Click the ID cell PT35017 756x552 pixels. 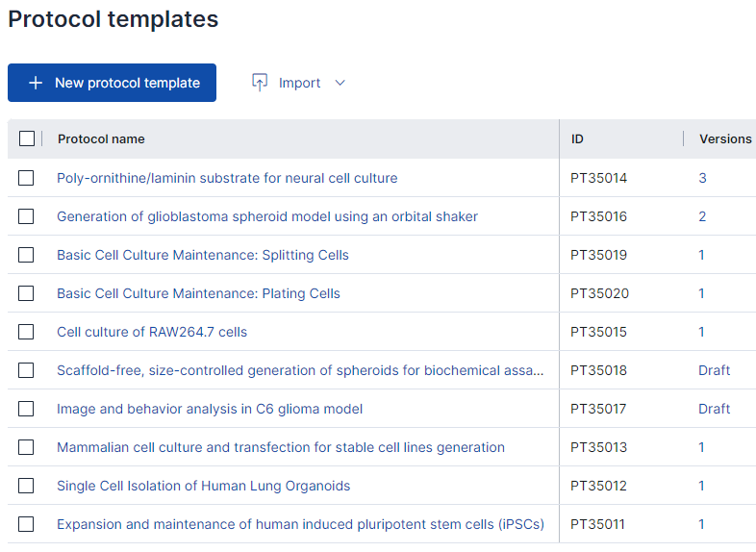coord(598,409)
